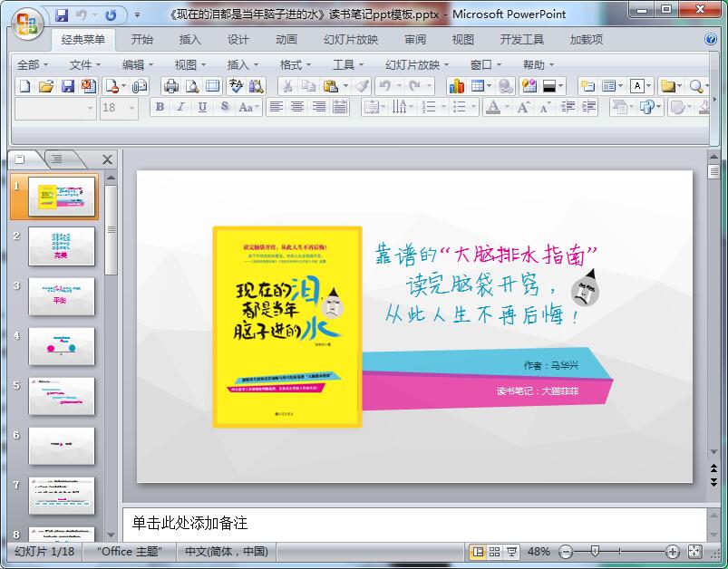Click the Increase indent icon
This screenshot has height=569, width=728.
coord(588,108)
